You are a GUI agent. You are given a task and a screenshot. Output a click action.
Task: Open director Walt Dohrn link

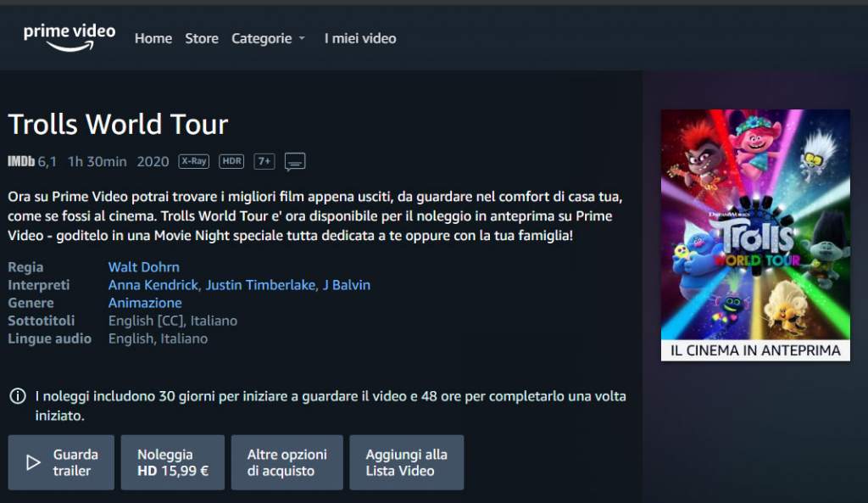[144, 267]
